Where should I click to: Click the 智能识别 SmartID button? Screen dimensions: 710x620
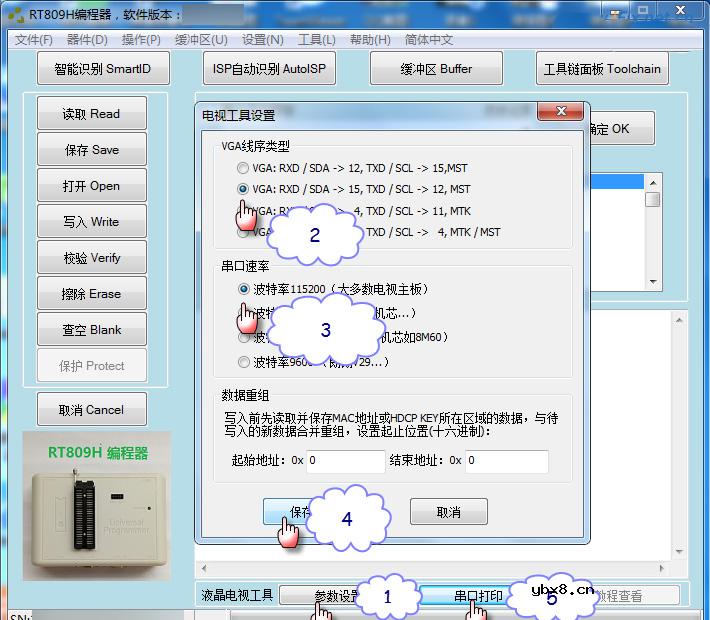tap(103, 68)
